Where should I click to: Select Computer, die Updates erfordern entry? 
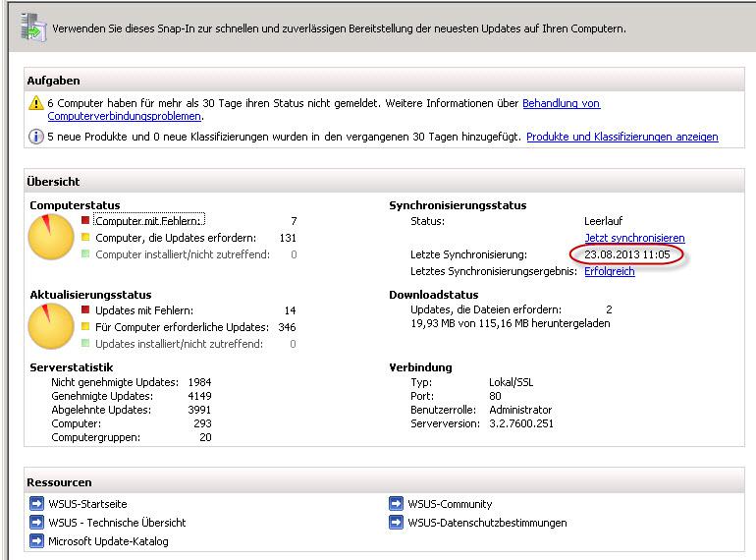[x=176, y=238]
